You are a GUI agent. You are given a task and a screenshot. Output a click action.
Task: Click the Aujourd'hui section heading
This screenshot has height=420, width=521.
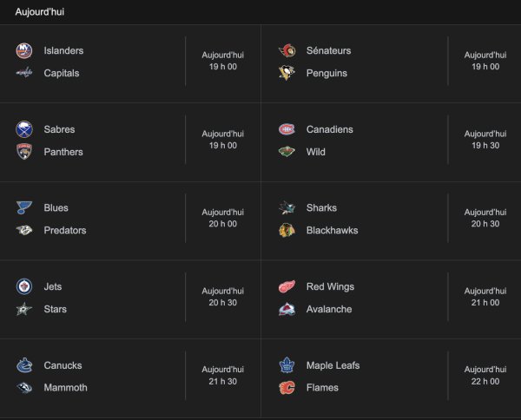[39, 12]
